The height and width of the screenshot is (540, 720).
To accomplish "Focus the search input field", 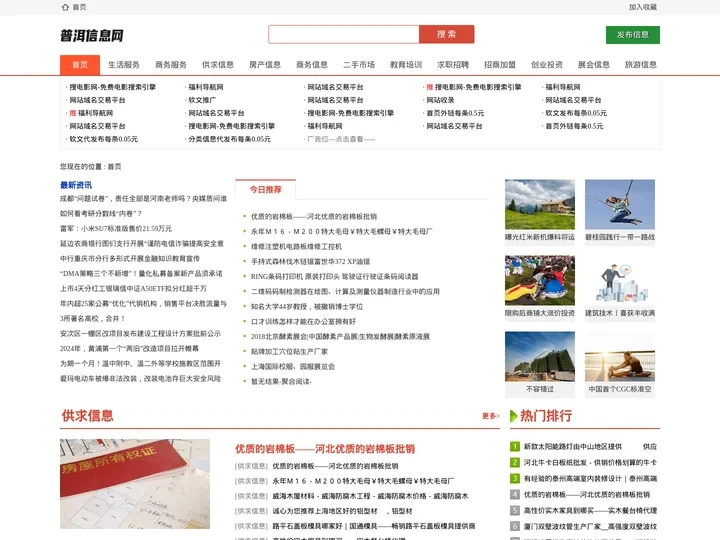I will click(x=343, y=34).
